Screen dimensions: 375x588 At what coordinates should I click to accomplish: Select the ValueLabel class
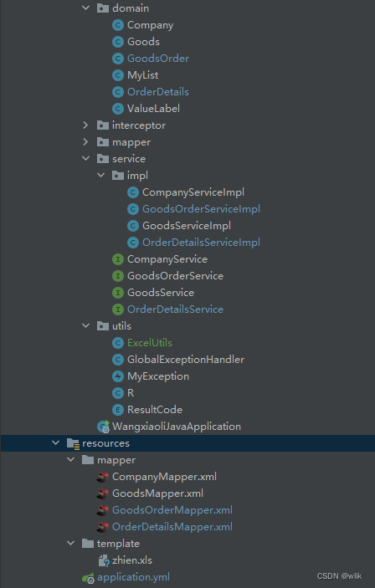click(153, 109)
